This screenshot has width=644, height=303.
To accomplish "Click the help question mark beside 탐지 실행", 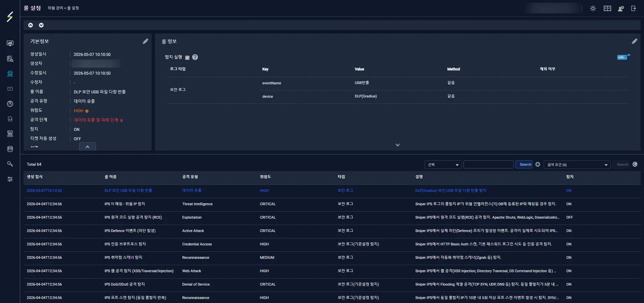I will 195,57.
